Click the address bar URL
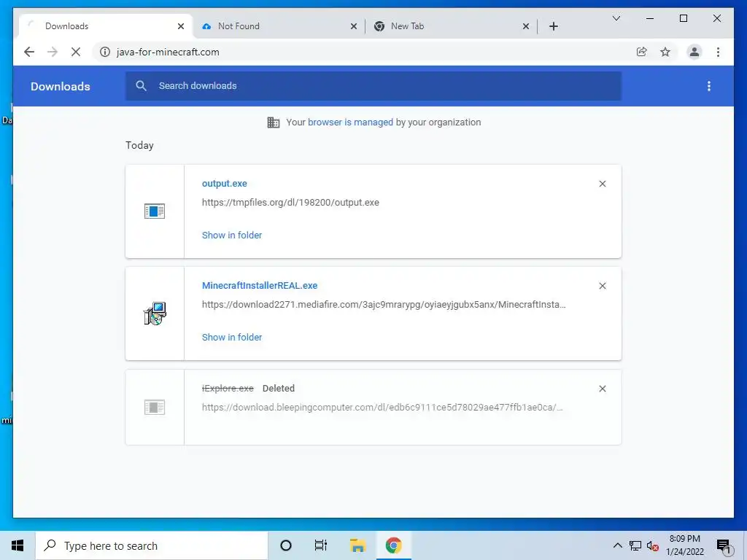The image size is (747, 560). coord(168,52)
